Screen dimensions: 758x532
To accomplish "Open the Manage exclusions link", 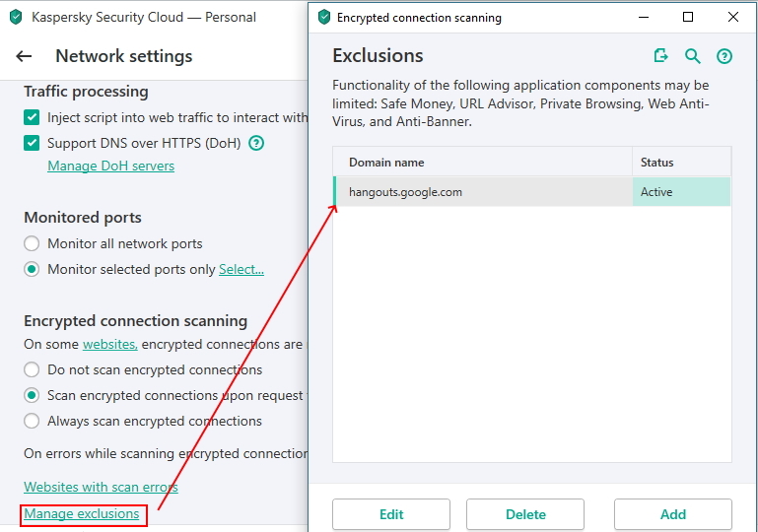I will [x=82, y=513].
